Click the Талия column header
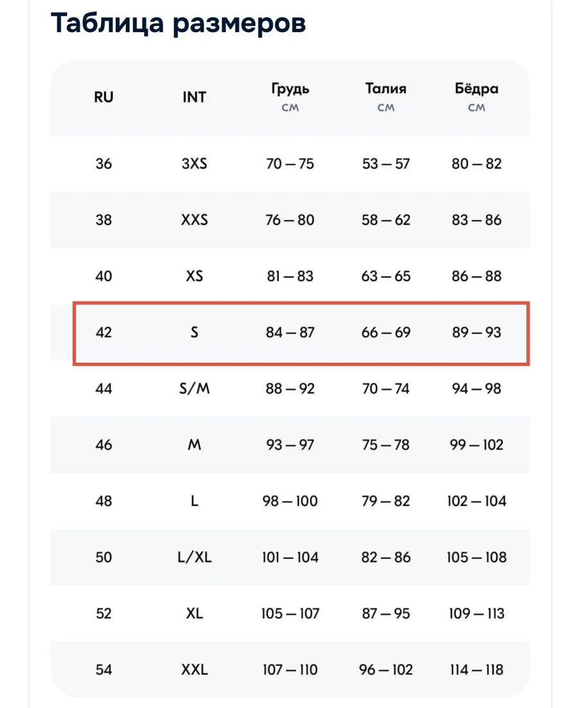Image resolution: width=588 pixels, height=708 pixels. pos(386,89)
